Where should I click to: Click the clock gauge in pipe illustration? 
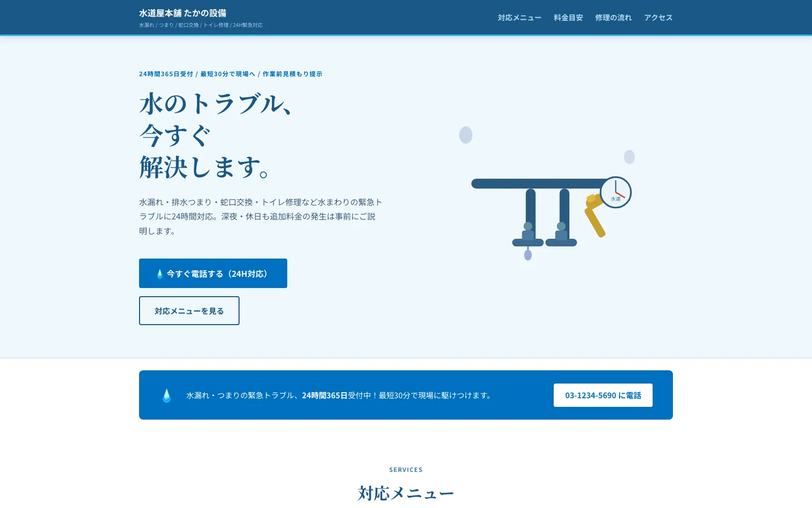coord(616,193)
